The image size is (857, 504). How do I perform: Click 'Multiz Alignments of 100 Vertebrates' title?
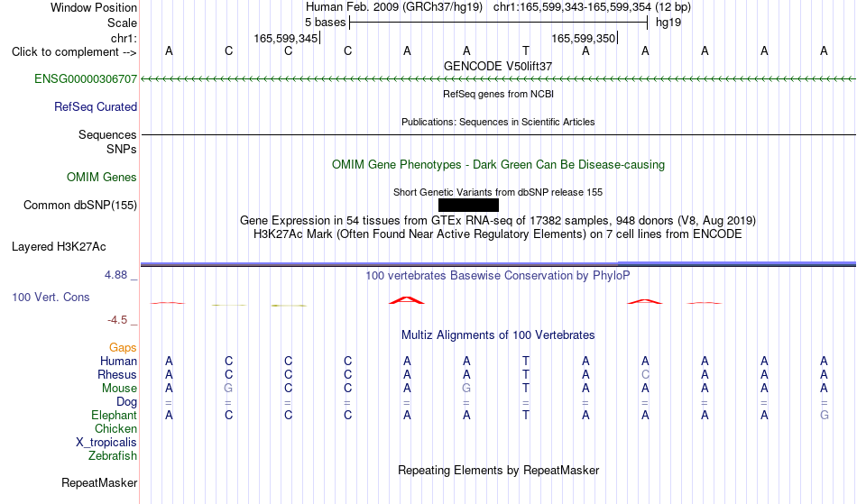click(x=498, y=335)
